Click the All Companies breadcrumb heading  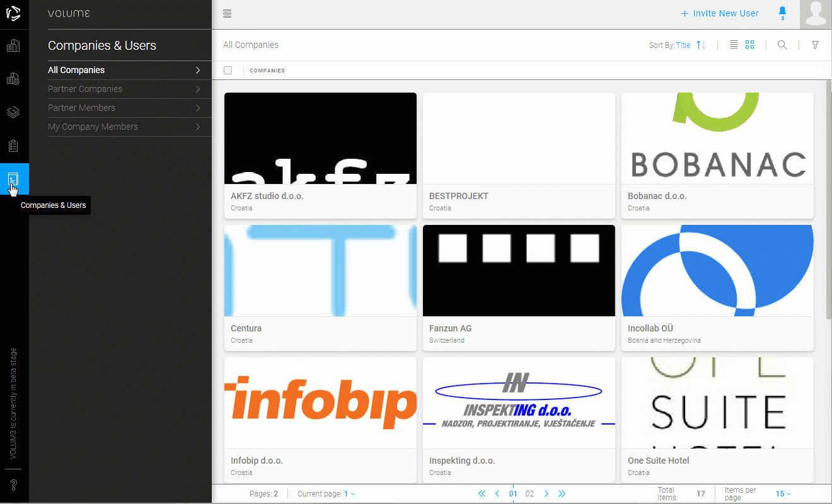(x=251, y=45)
